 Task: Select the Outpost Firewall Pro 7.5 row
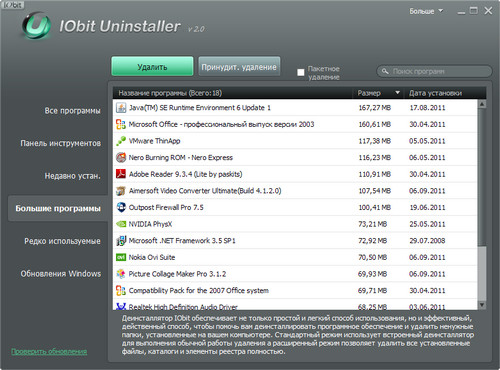pos(295,207)
